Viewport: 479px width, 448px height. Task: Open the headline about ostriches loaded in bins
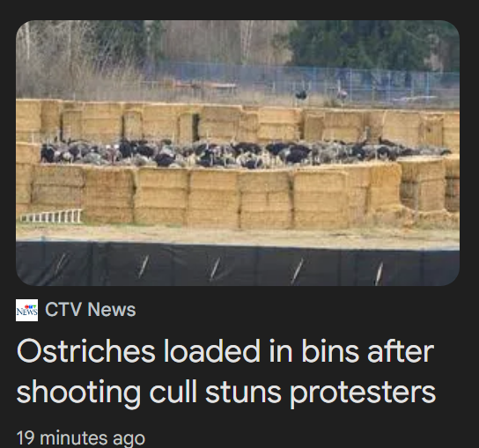coord(226,371)
